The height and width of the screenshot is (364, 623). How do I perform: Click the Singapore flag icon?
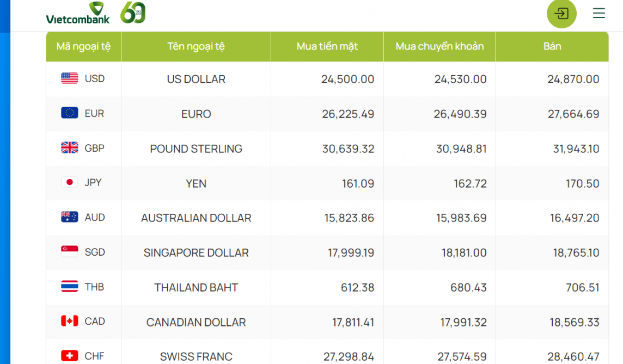(70, 252)
